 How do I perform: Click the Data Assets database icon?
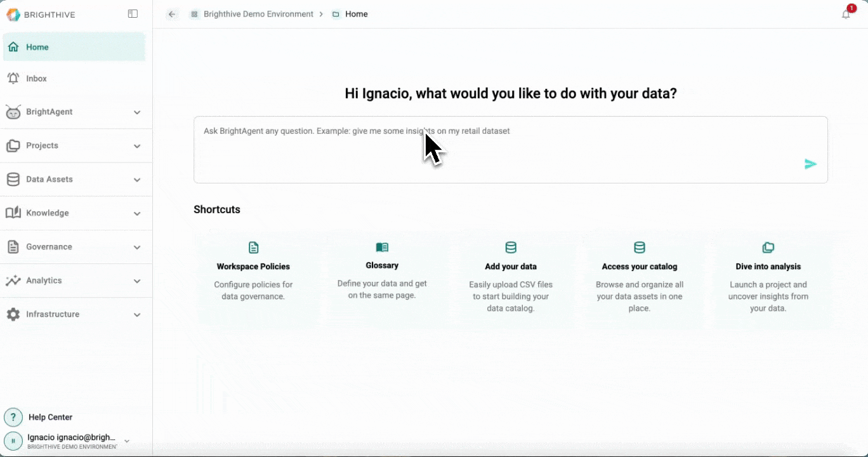pos(13,179)
